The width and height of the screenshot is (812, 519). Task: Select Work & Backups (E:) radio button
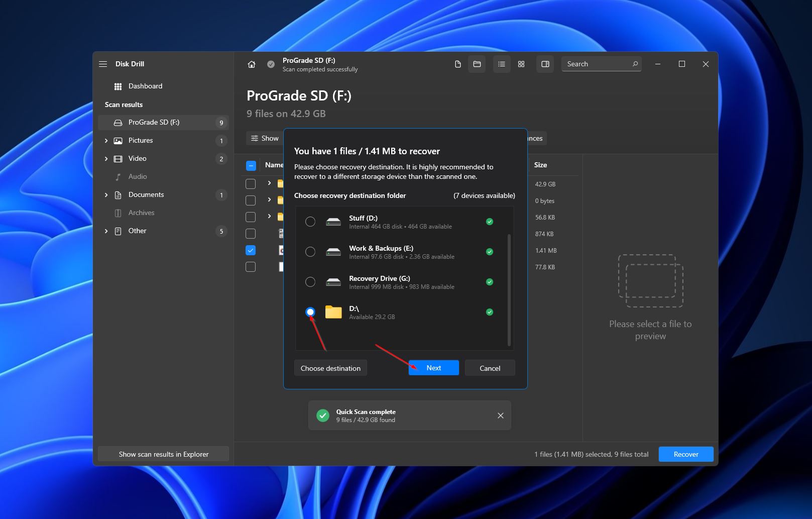tap(310, 252)
